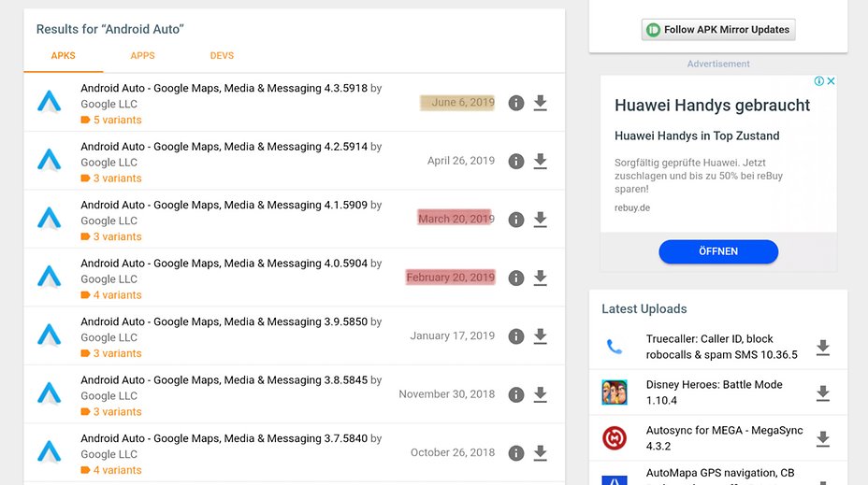
Task: Download Autosync for MEGA - MegaSync
Action: [x=823, y=439]
